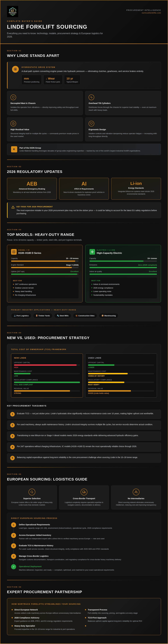The height and width of the screenshot is (644, 168).
Task: Click the K badge for KION Group
Action: coord(14,149)
